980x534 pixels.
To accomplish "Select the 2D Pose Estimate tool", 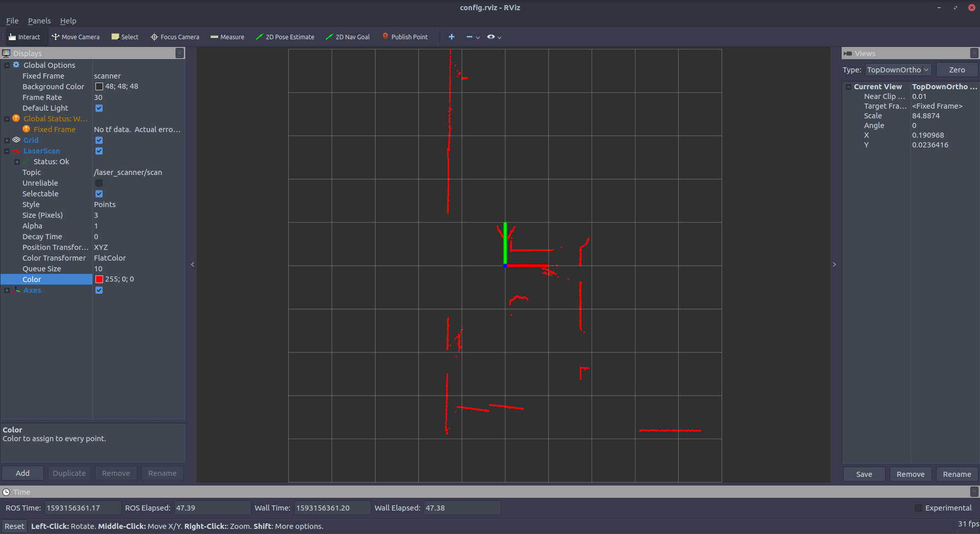I will [x=285, y=37].
